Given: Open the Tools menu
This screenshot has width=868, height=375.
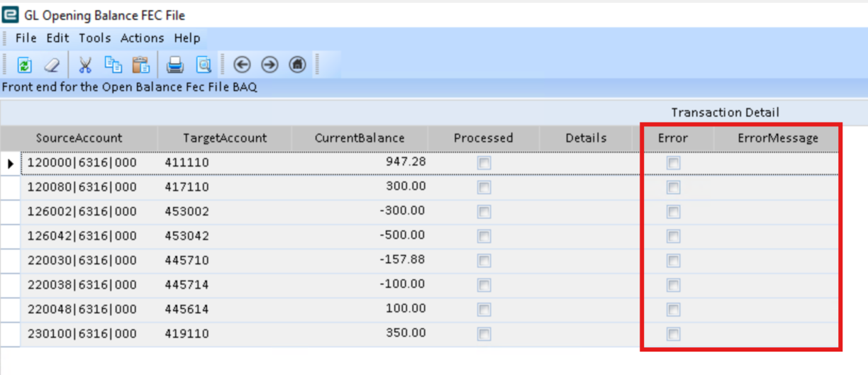Looking at the screenshot, I should click(x=95, y=38).
